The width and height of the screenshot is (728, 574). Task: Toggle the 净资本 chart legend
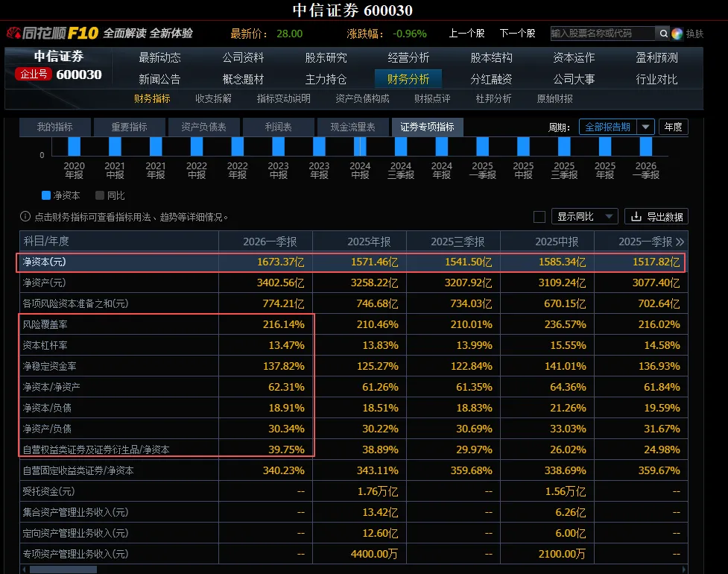point(61,195)
